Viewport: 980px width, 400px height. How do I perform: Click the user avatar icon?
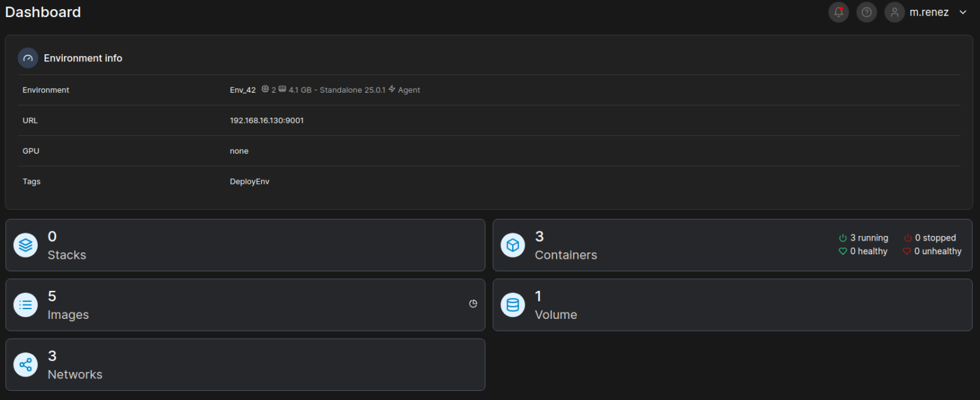click(894, 12)
